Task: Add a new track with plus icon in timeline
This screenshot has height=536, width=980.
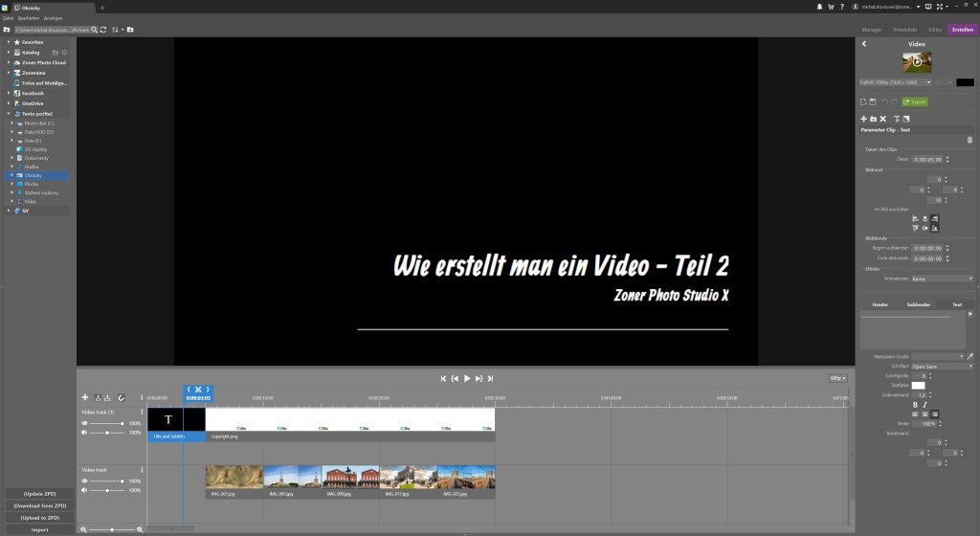Action: point(85,397)
